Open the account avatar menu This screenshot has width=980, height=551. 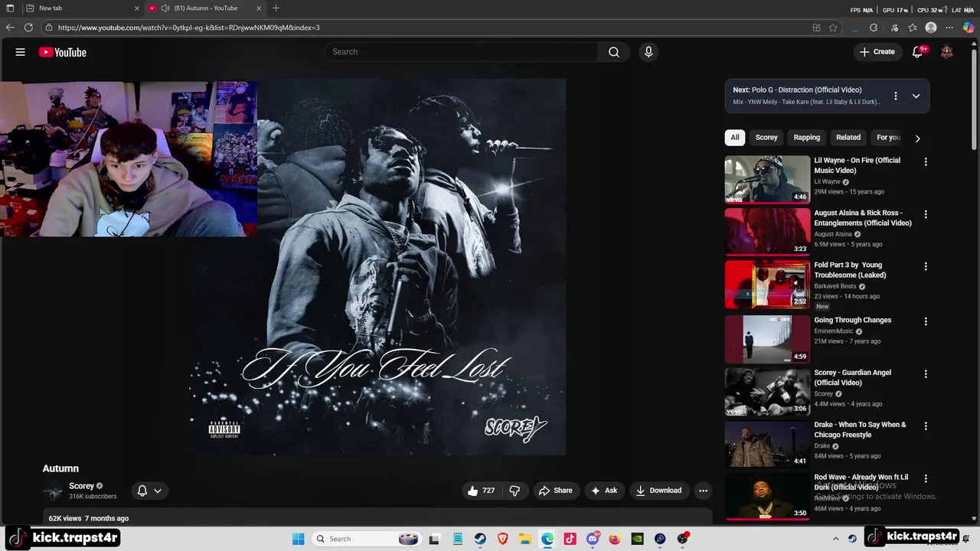point(947,52)
